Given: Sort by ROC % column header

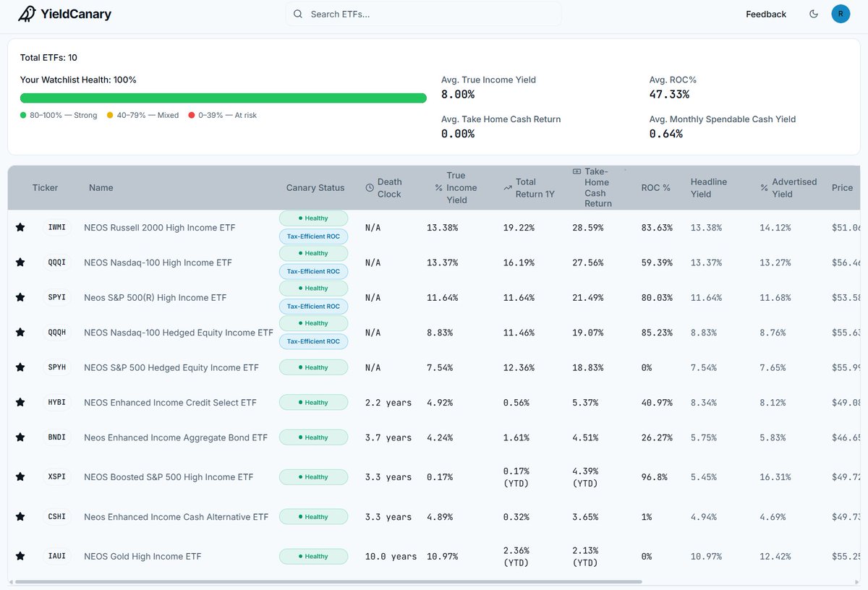Looking at the screenshot, I should [656, 188].
